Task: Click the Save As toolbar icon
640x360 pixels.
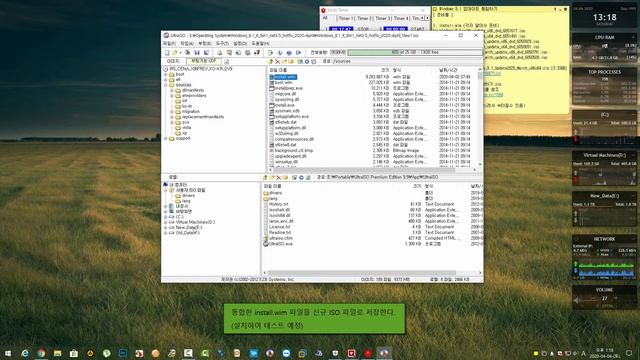Action: point(207,53)
